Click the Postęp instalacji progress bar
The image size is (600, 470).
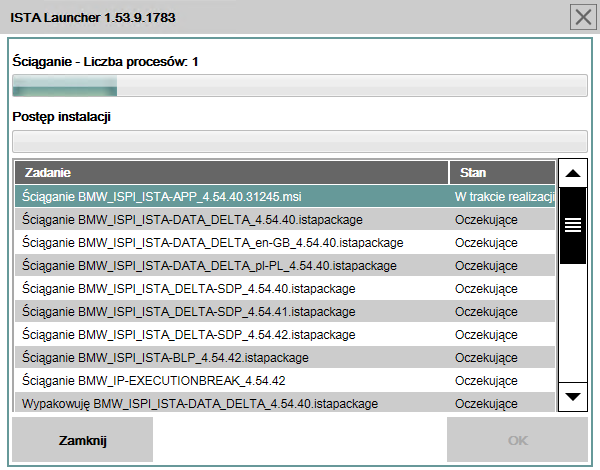coord(300,141)
